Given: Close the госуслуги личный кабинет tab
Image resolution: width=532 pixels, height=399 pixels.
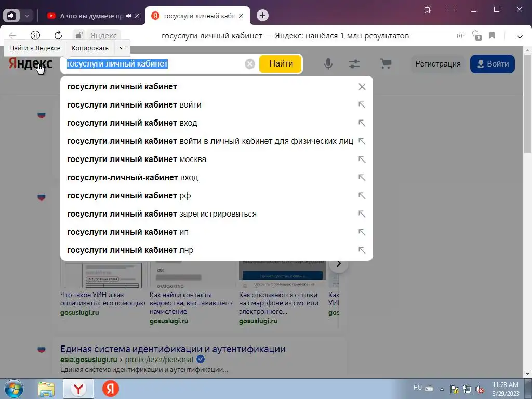Looking at the screenshot, I should 241,16.
